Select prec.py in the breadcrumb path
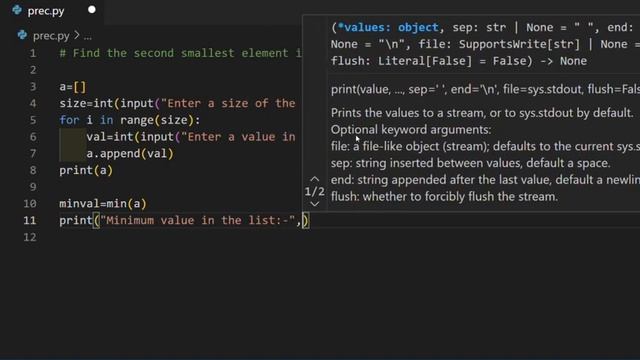 tap(51, 36)
